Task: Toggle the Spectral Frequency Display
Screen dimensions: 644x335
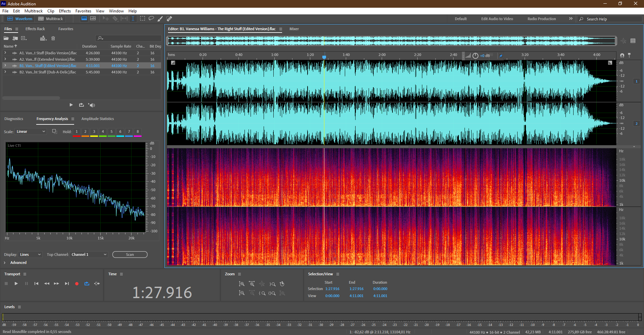Action: [84, 19]
